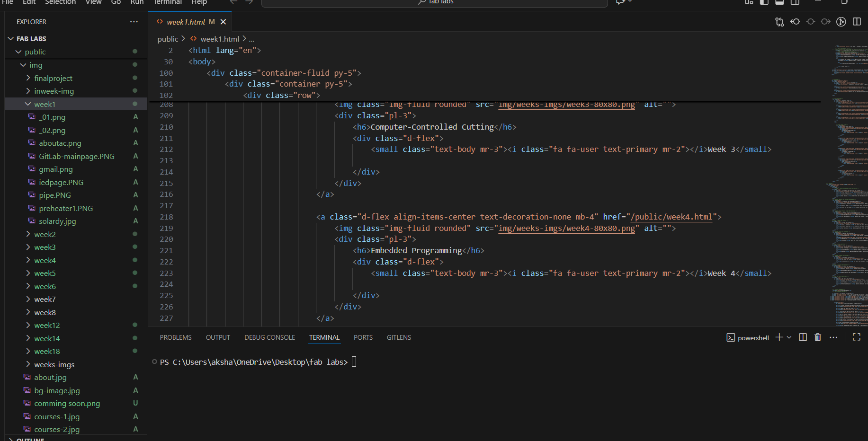Switch to the GITLENS panel tab
The height and width of the screenshot is (441, 868).
coord(399,337)
